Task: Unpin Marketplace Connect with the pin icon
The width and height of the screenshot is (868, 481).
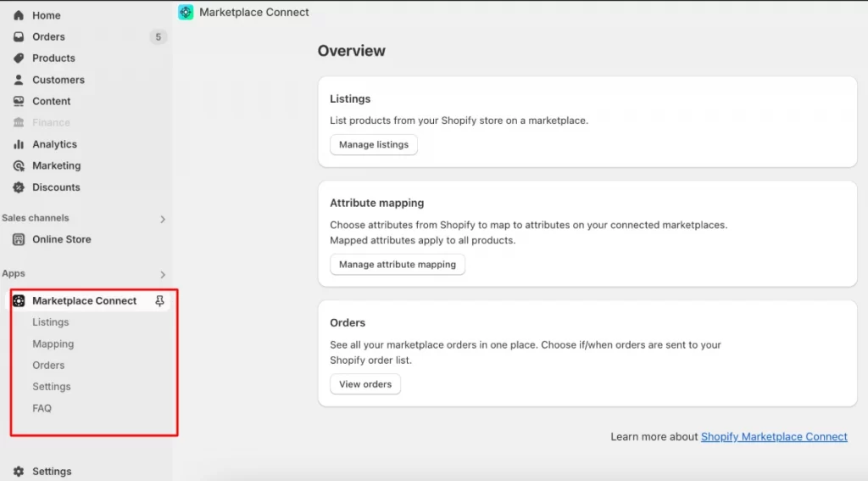Action: coord(159,301)
